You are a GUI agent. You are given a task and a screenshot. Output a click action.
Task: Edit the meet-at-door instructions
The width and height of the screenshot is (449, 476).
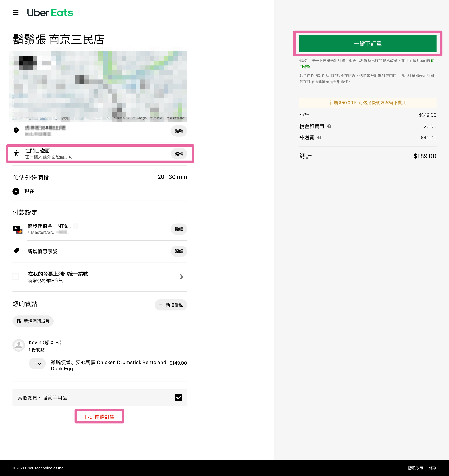tap(179, 154)
